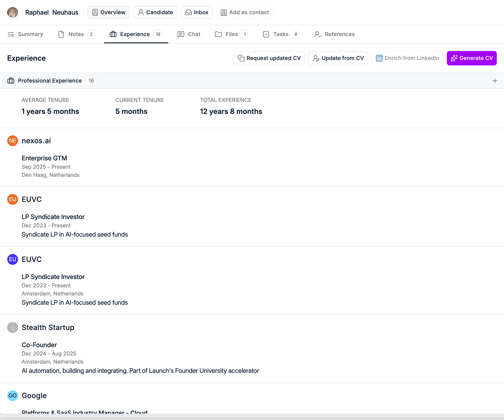This screenshot has height=420, width=504.
Task: Click the current tenure value 5 months
Action: 131,111
